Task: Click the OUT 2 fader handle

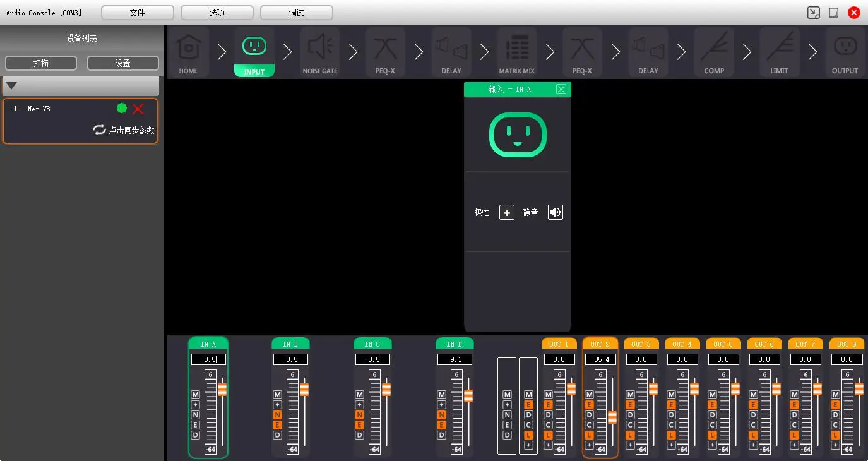Action: 612,417
